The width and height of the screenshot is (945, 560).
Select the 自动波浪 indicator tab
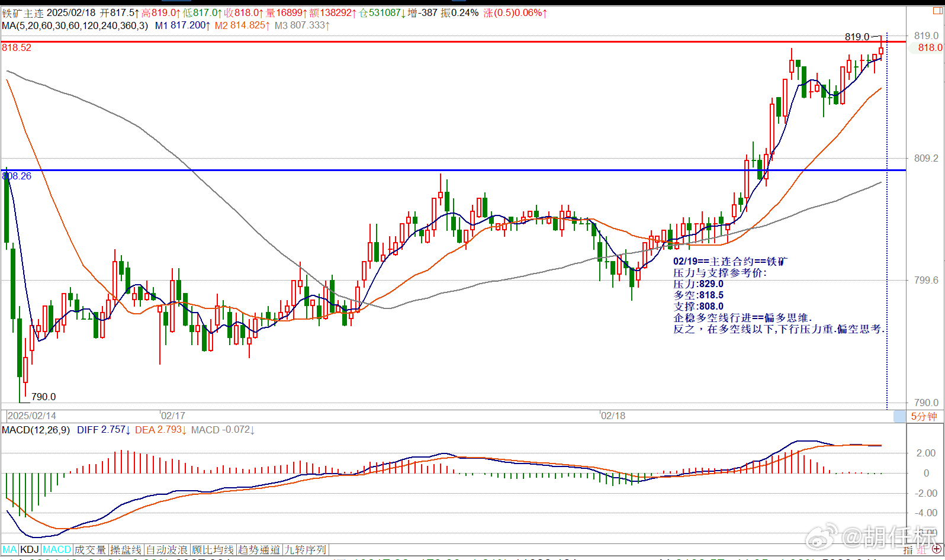click(167, 550)
